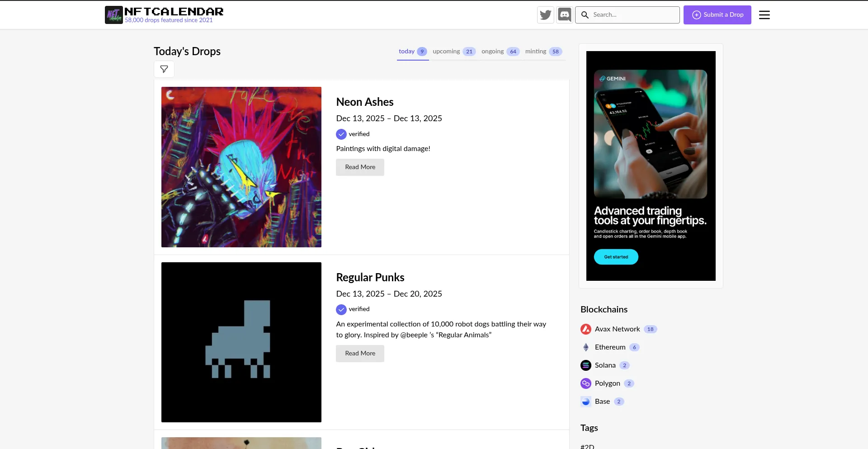This screenshot has width=868, height=449.
Task: Click the Base blockchain icon
Action: coord(586,402)
